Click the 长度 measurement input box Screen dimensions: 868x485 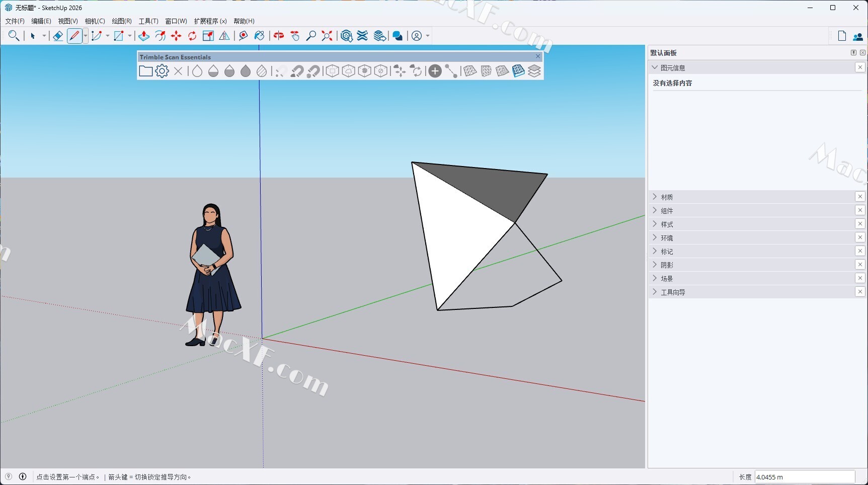coord(804,477)
